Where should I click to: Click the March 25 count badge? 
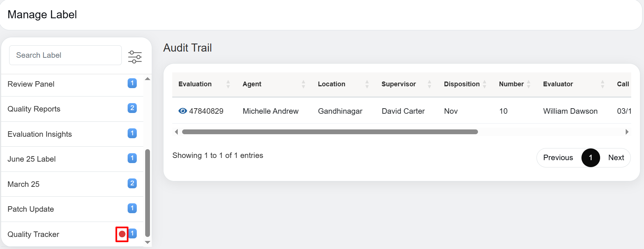(132, 183)
